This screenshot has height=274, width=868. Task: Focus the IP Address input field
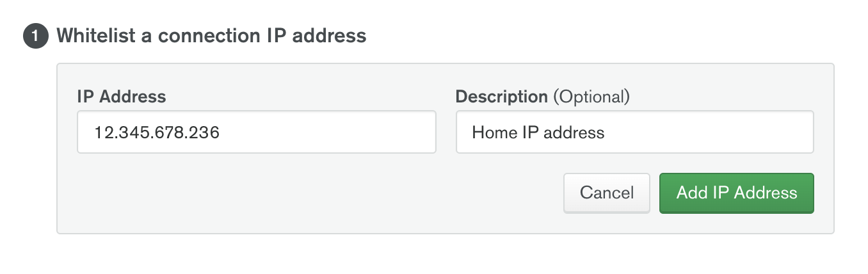256,133
